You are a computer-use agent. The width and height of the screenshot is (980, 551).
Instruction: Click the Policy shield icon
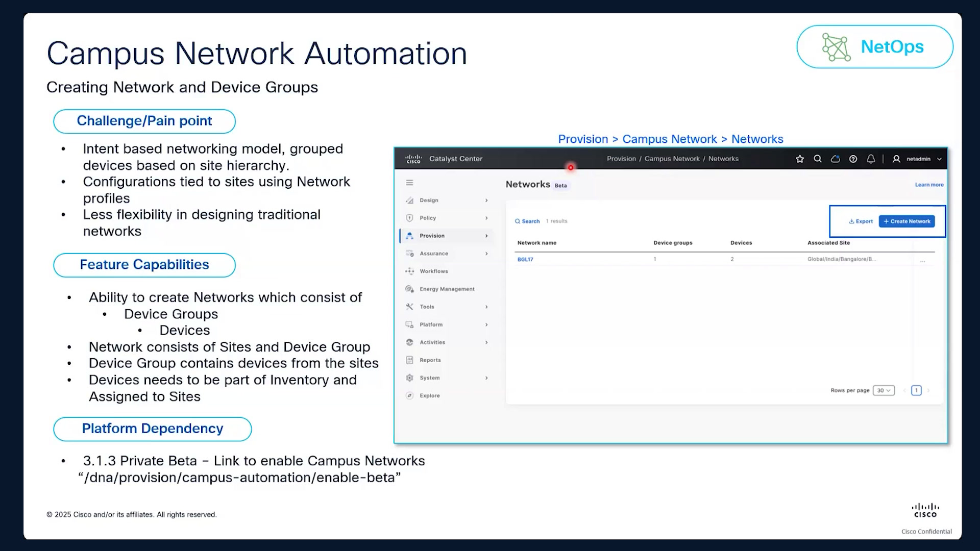click(x=409, y=218)
